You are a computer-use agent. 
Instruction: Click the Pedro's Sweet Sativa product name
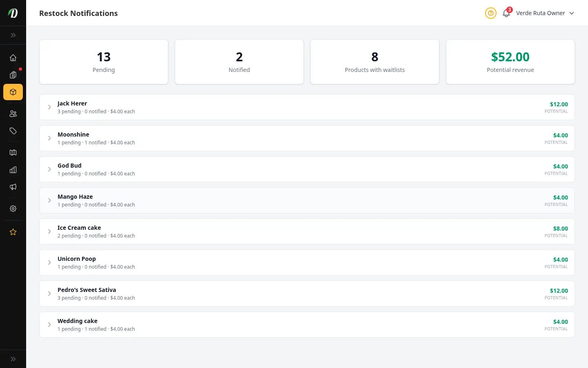tap(87, 290)
